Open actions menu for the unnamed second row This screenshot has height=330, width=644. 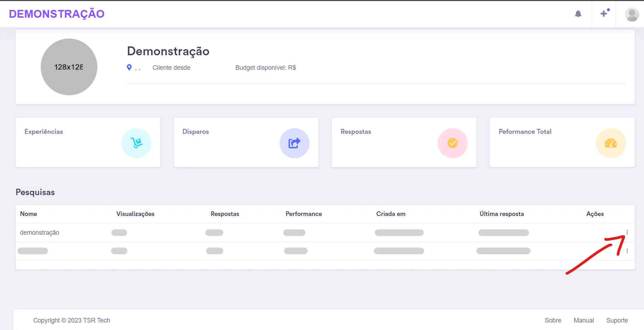click(x=627, y=251)
